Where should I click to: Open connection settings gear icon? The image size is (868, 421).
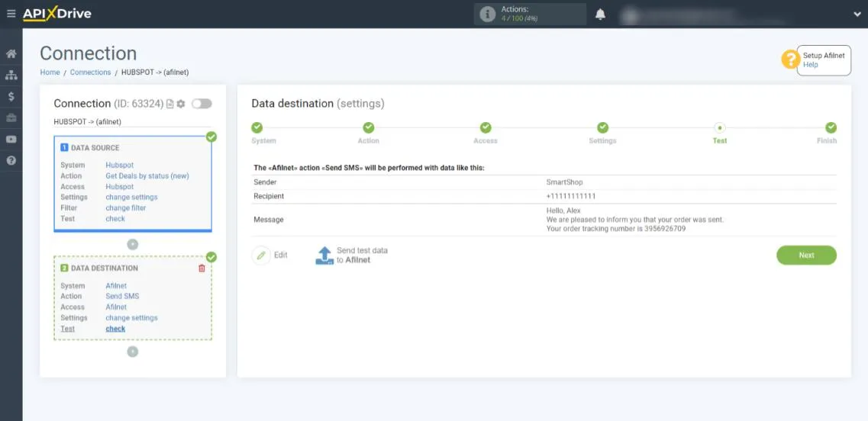tap(181, 104)
